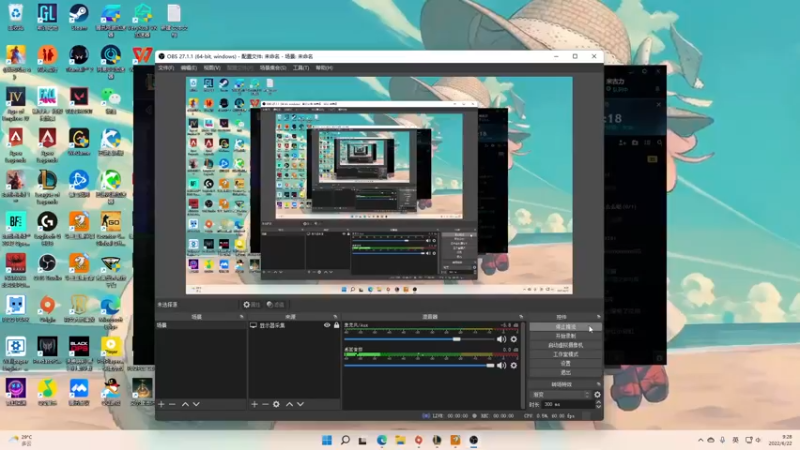This screenshot has width=800, height=450.
Task: Click the stop streaming button
Action: tap(565, 327)
